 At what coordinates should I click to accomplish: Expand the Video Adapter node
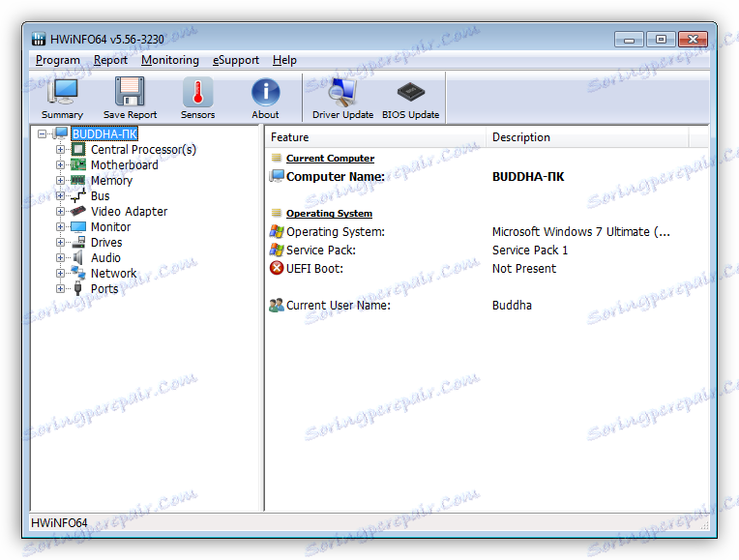[60, 211]
